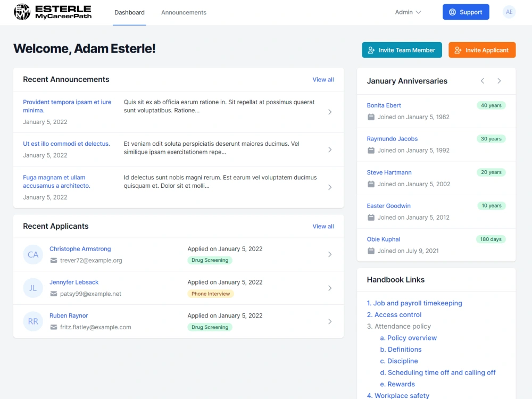Click the 40 years badge
This screenshot has height=399, width=532.
pyautogui.click(x=491, y=105)
